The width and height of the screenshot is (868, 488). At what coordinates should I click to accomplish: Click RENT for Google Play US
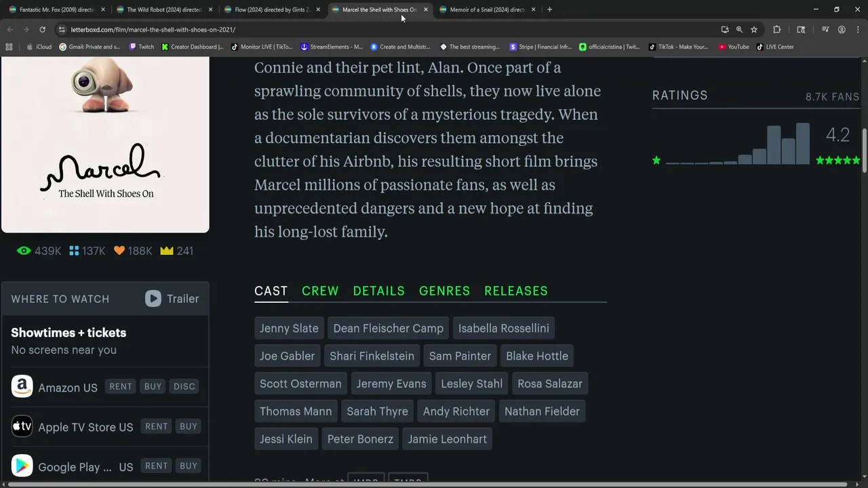[x=157, y=466]
